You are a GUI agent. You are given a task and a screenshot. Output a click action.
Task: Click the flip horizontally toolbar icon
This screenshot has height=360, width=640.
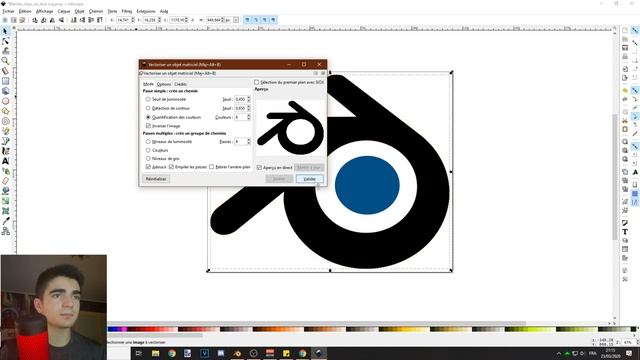coord(53,20)
